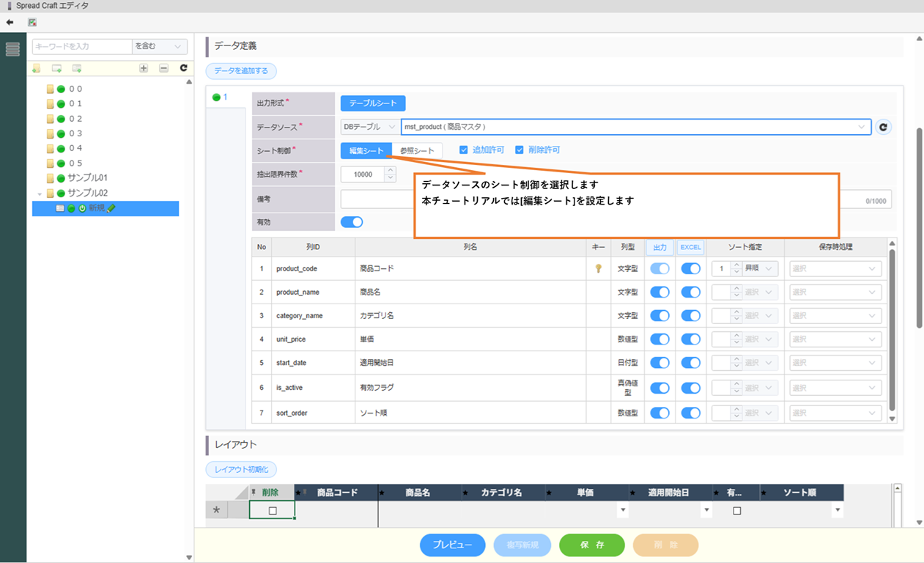
Task: Click the back arrow in the top toolbar
Action: [x=10, y=23]
